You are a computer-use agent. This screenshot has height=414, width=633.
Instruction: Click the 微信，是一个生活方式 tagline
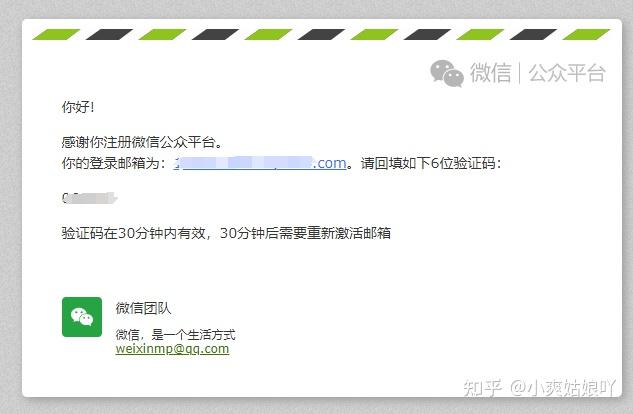coord(175,335)
